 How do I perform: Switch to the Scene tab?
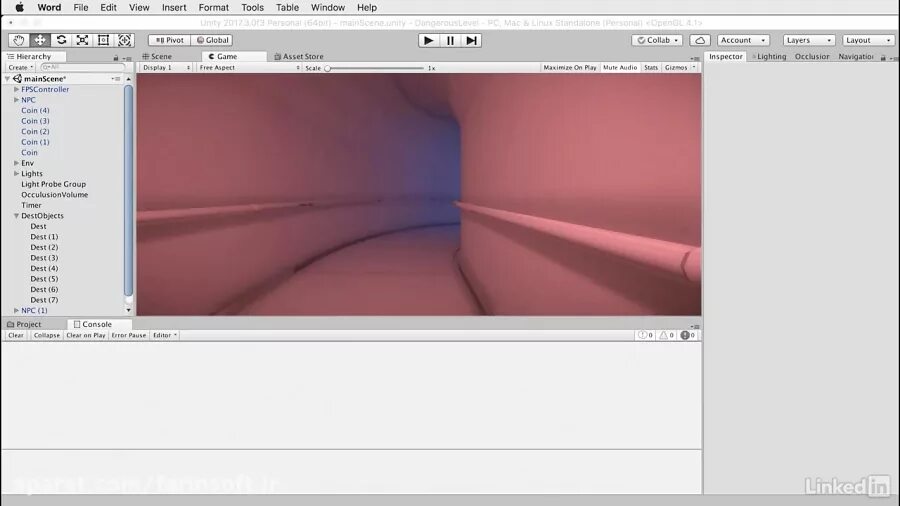coord(157,56)
